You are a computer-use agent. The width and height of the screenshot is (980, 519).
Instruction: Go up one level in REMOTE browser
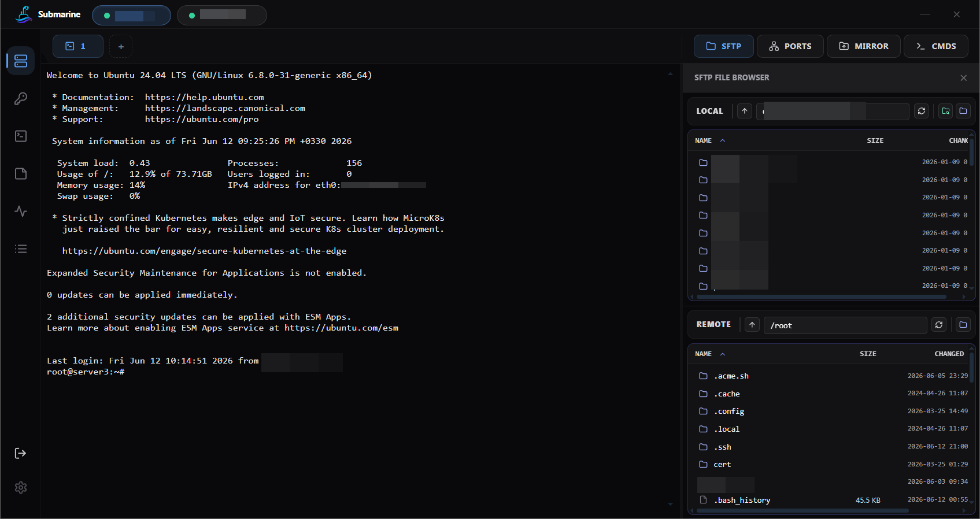click(752, 325)
